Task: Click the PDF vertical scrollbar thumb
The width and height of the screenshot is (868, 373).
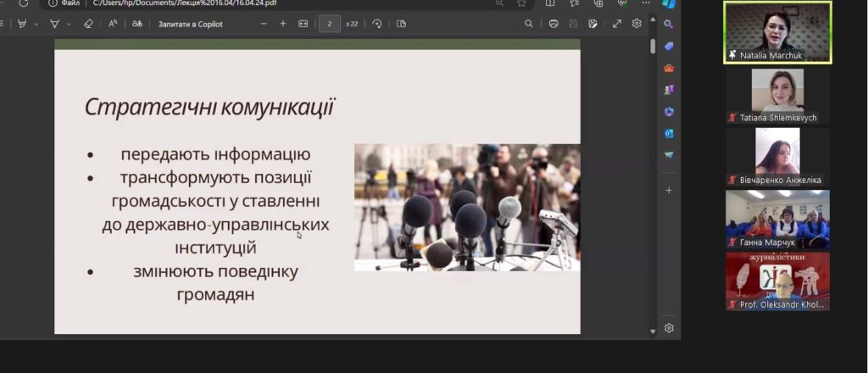Action: (652, 47)
